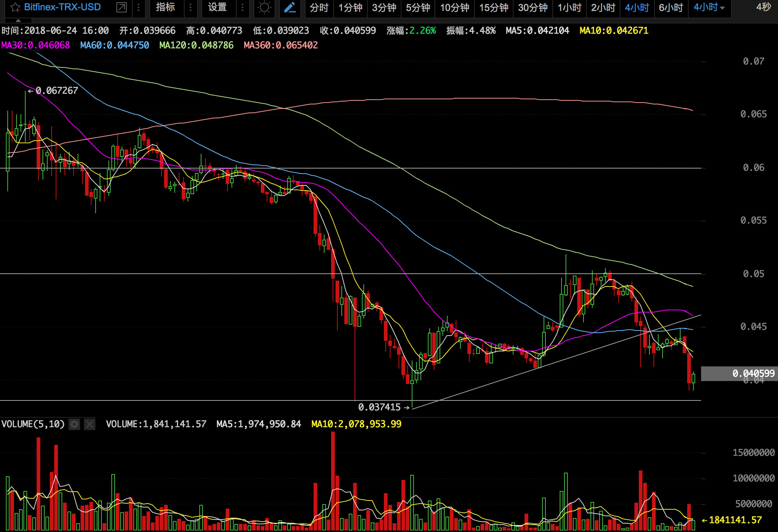Open VOLUME indicator gear settings
Screen dimensions: 778x532
(74, 424)
